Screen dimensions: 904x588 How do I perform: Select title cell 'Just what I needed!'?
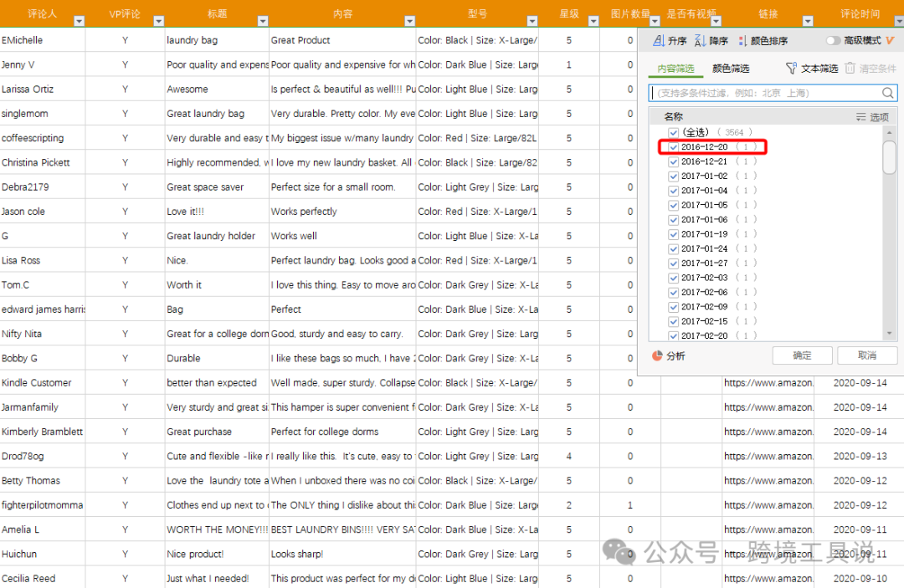[x=217, y=579]
